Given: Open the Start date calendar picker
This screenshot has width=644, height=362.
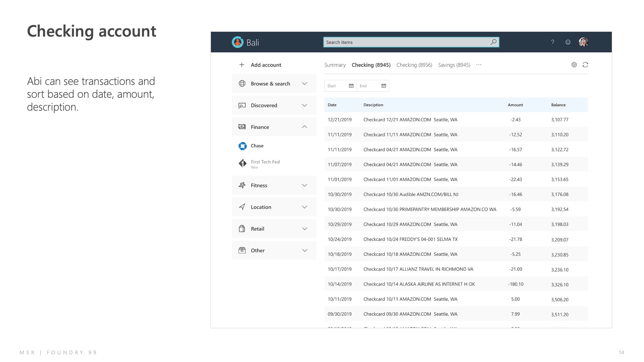Looking at the screenshot, I should click(x=351, y=86).
